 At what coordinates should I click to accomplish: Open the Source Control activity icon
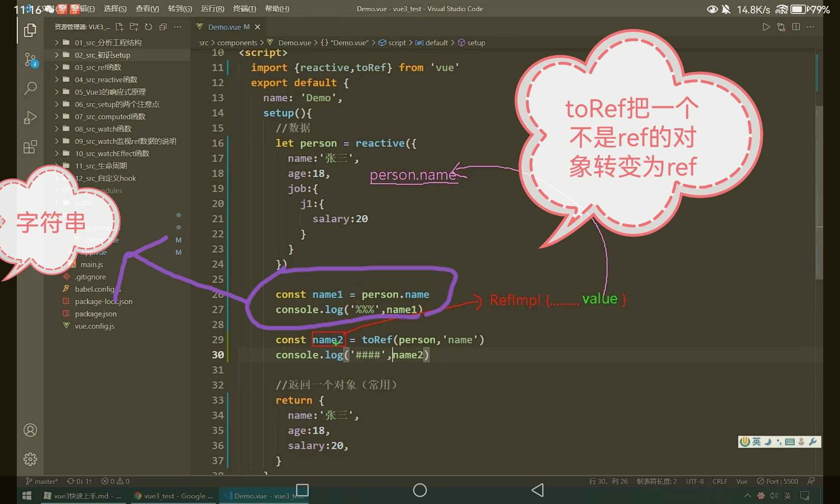tap(30, 59)
